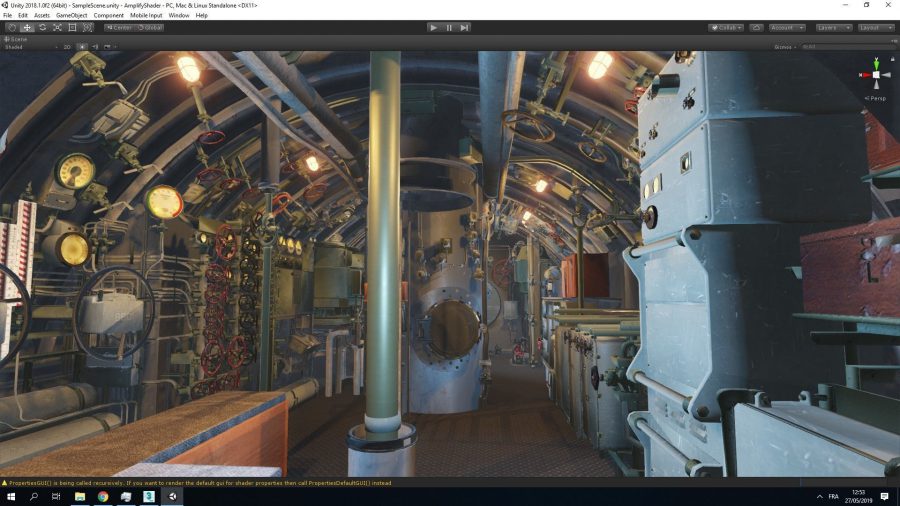Toggle 2D view mode in Scene
Image resolution: width=900 pixels, height=506 pixels.
click(x=67, y=47)
